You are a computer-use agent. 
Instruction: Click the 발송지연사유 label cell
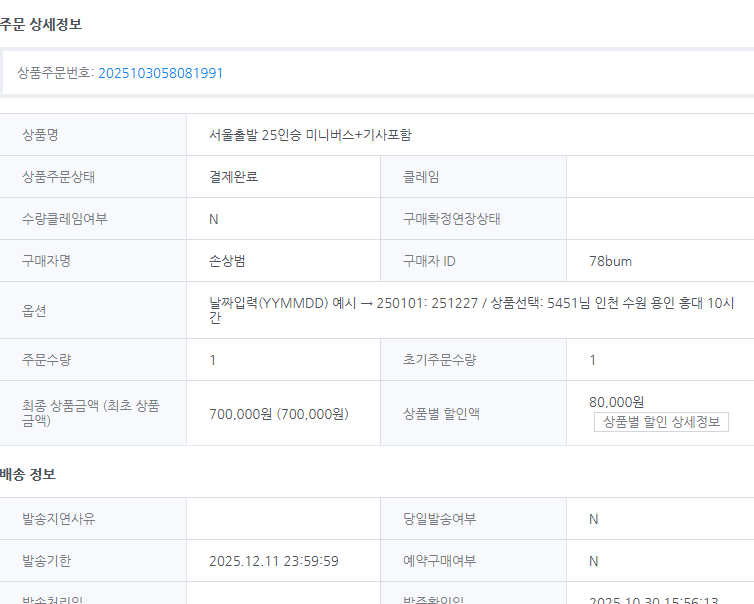pos(58,519)
